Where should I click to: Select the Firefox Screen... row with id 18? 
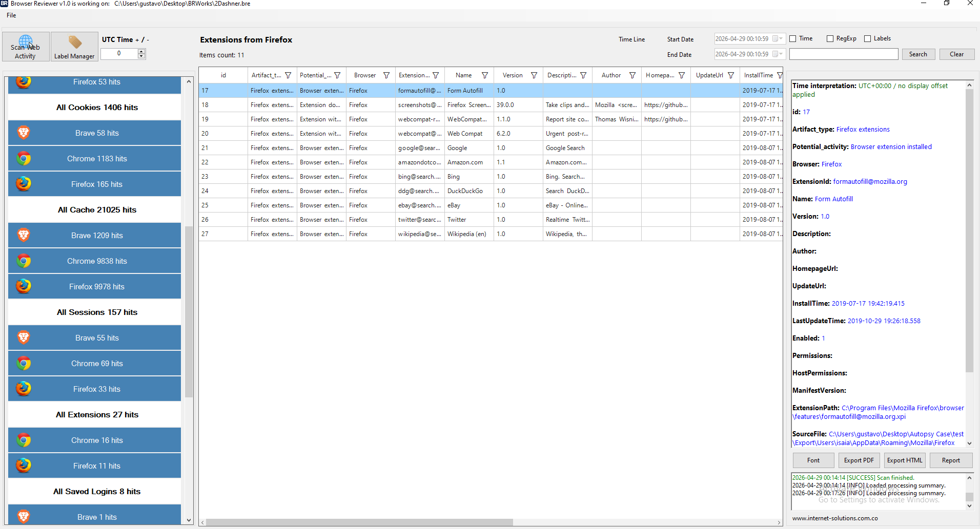click(491, 105)
